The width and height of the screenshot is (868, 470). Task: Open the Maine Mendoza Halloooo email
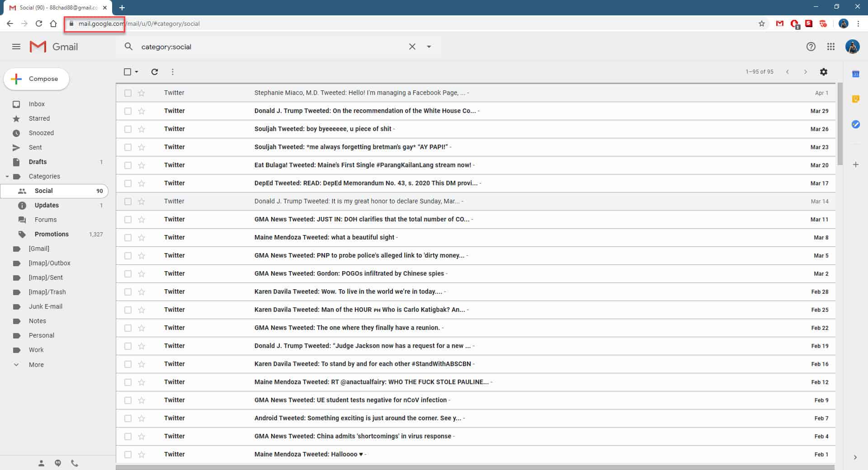pyautogui.click(x=475, y=454)
